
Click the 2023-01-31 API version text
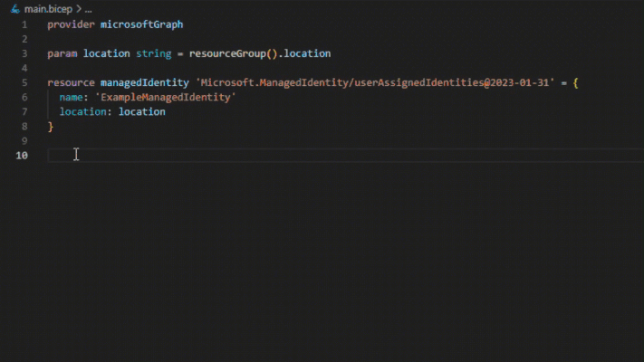[519, 83]
